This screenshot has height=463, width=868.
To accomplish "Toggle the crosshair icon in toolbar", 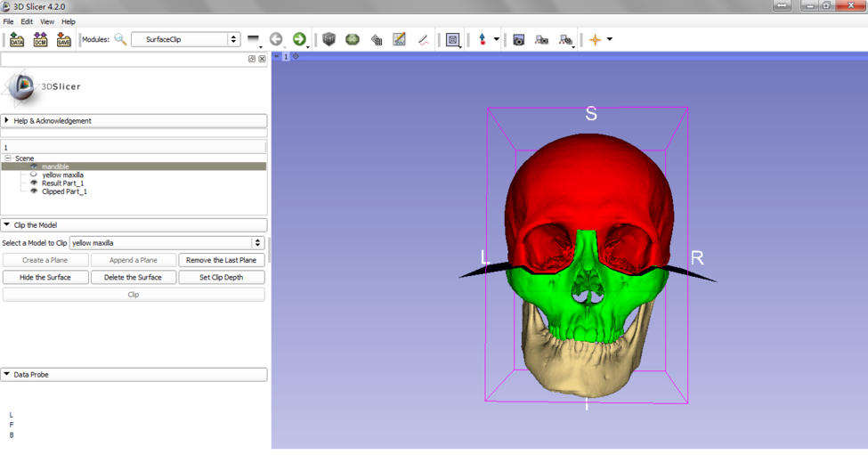I will tap(595, 39).
